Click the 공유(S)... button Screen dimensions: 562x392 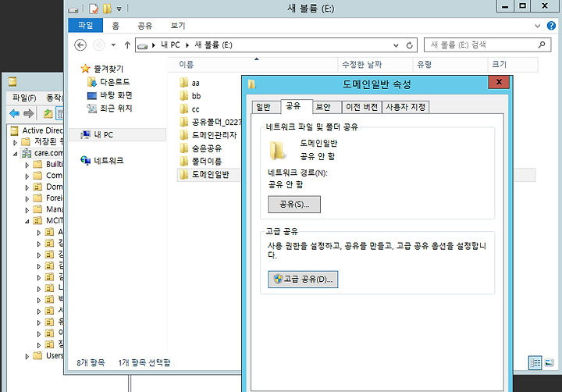click(294, 205)
